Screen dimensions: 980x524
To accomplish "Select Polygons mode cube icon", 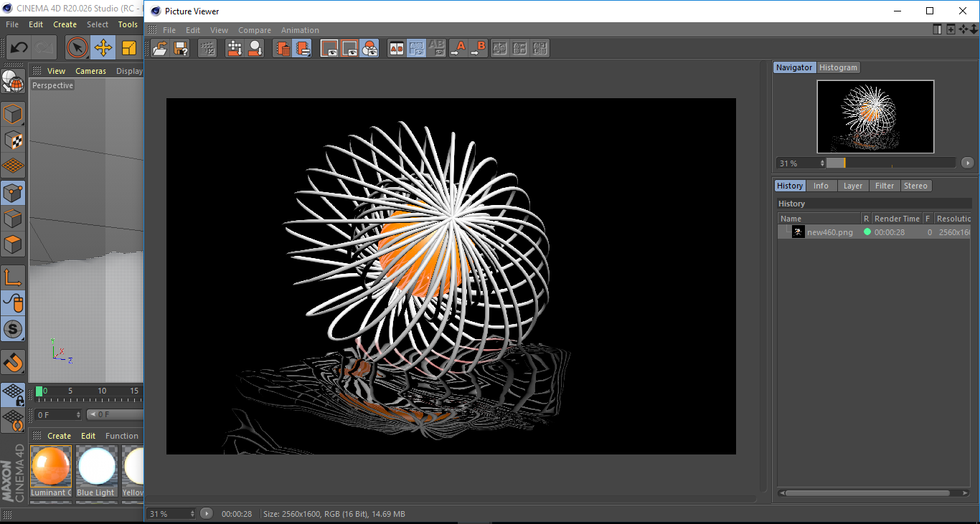I will tap(13, 244).
